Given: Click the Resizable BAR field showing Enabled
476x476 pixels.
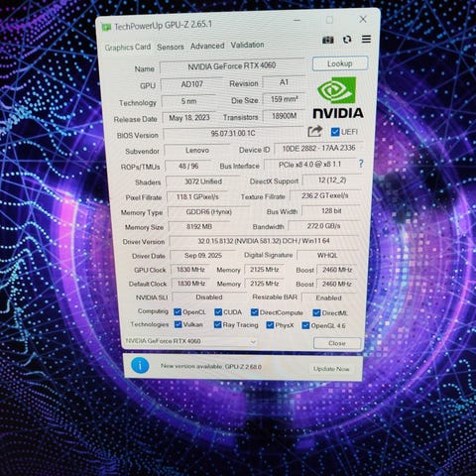Looking at the screenshot, I should click(x=328, y=297).
